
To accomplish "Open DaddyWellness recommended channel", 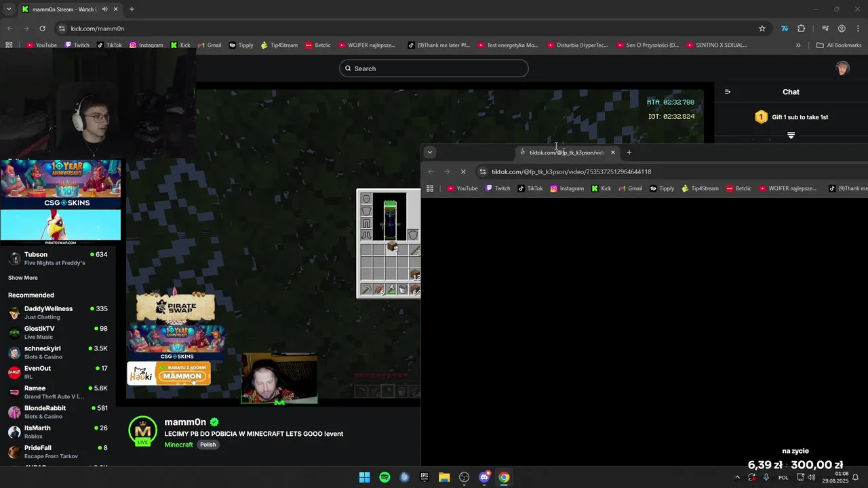I will pos(58,312).
